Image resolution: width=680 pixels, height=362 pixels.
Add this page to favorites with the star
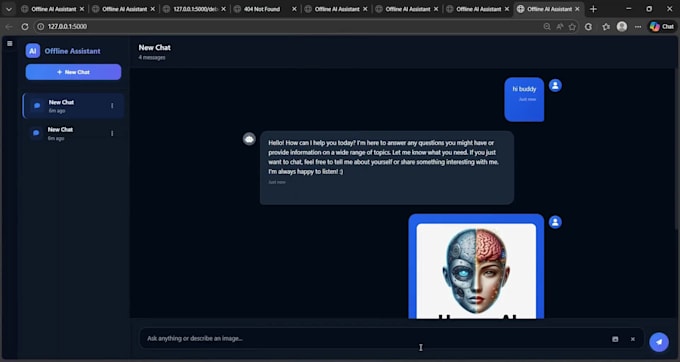click(x=572, y=27)
